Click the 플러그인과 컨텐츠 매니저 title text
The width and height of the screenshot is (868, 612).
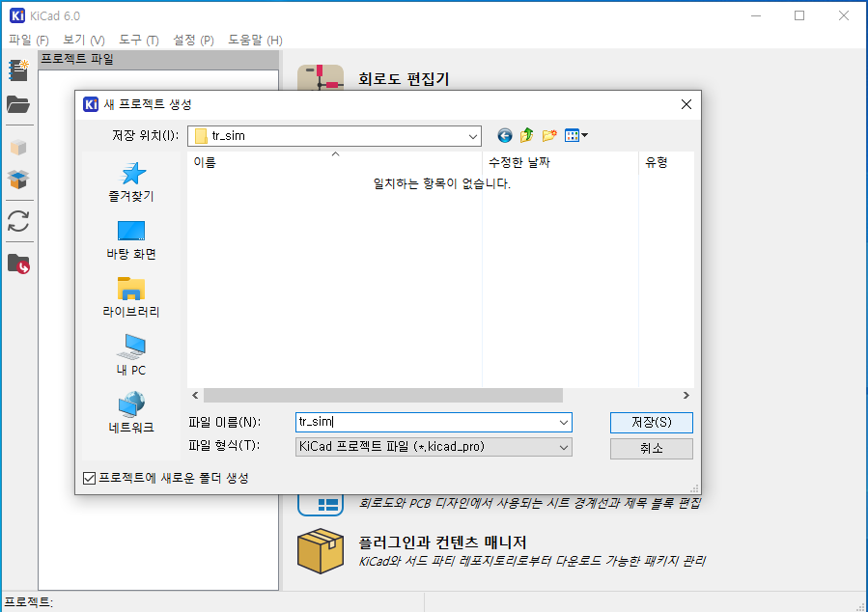click(x=442, y=542)
